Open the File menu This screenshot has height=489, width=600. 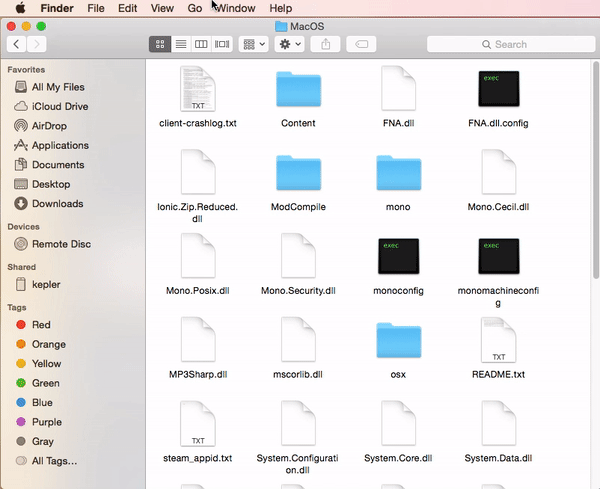click(x=96, y=8)
